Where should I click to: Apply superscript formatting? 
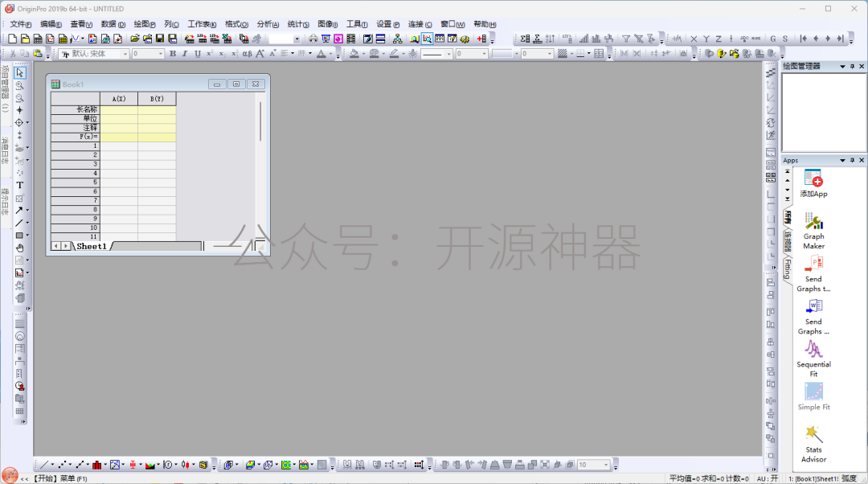[x=209, y=54]
